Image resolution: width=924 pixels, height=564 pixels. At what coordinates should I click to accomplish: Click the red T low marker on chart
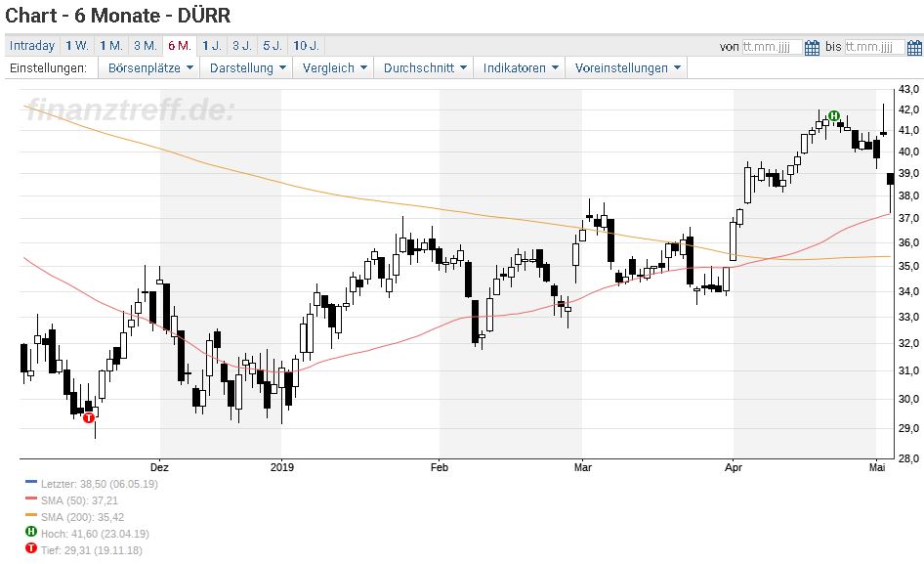88,417
